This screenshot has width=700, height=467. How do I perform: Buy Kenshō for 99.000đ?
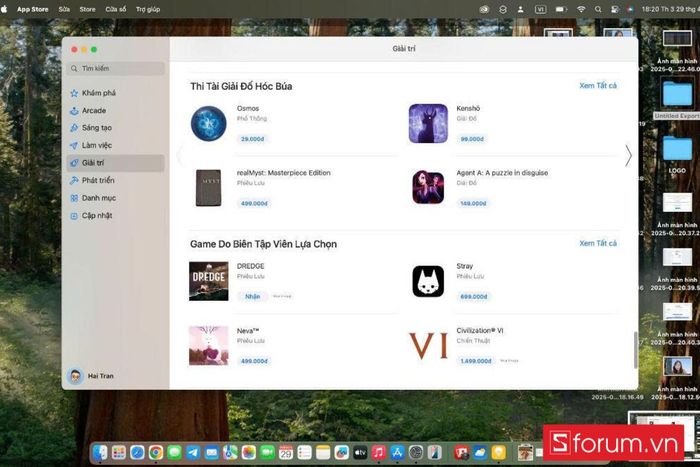(472, 139)
